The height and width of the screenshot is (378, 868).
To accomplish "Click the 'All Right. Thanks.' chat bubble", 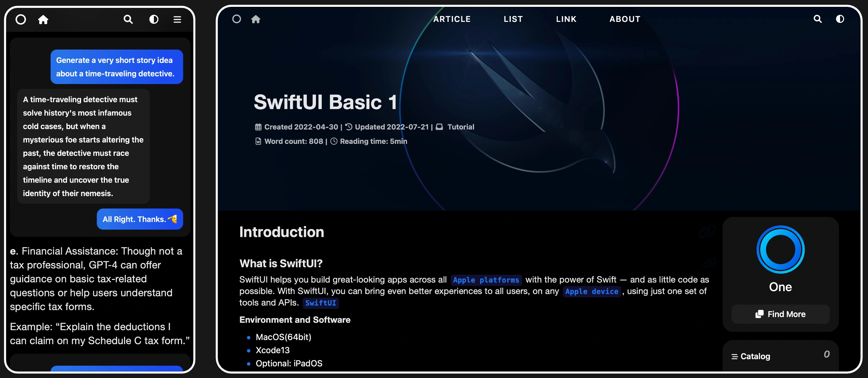I will point(140,219).
